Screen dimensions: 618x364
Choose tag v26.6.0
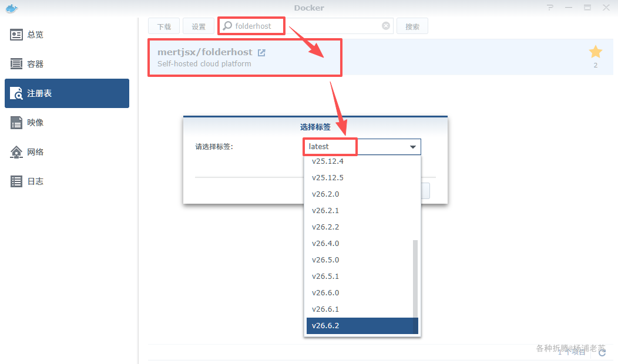point(362,293)
